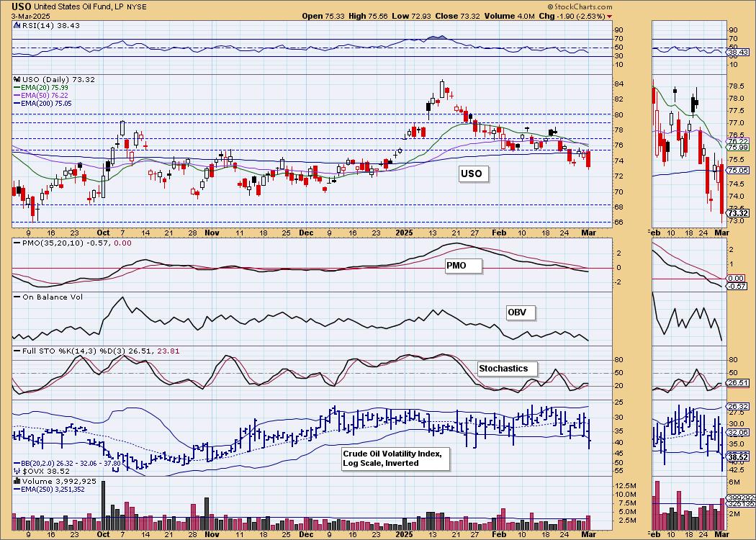Viewport: 756px width, 540px height.
Task: Click the Dec label on price chart axis
Action: pyautogui.click(x=306, y=233)
